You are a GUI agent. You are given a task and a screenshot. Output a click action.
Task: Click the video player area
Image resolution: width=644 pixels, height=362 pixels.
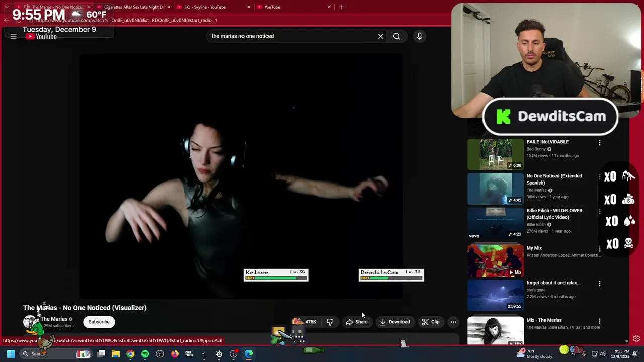241,176
